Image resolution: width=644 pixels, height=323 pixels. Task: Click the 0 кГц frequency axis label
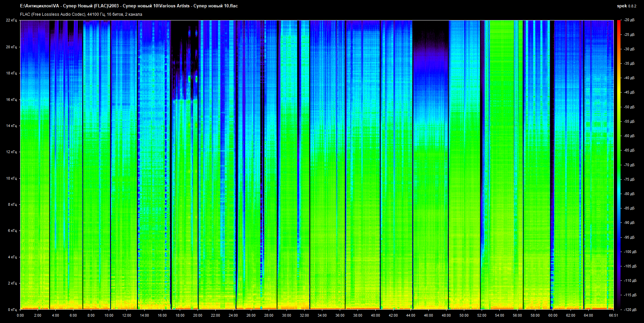(12, 310)
